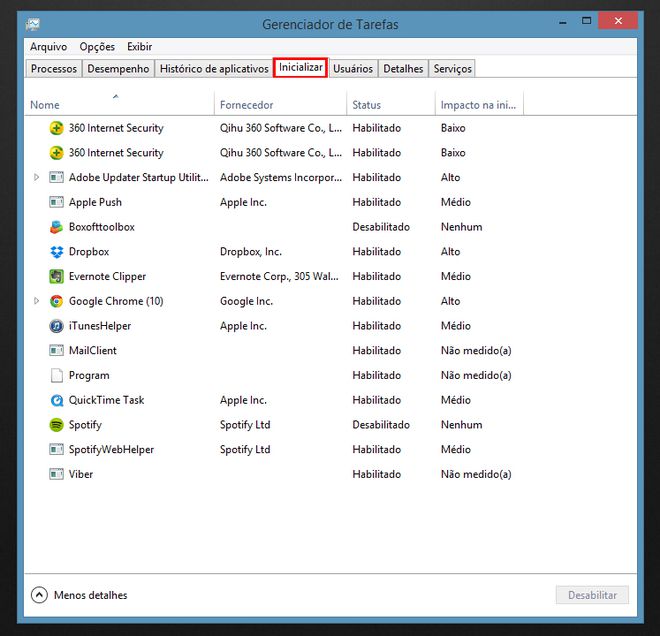660x636 pixels.
Task: Click the Dropbox logo icon
Action: point(56,252)
